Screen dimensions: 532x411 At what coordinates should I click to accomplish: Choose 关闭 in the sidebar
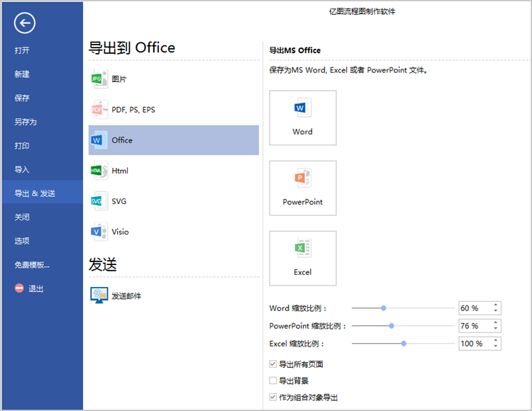pyautogui.click(x=22, y=217)
